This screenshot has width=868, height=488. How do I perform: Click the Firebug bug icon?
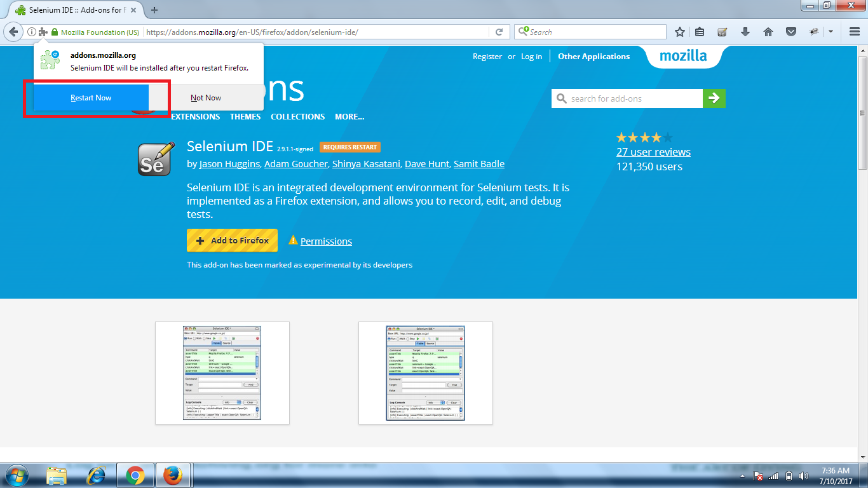[x=814, y=32]
